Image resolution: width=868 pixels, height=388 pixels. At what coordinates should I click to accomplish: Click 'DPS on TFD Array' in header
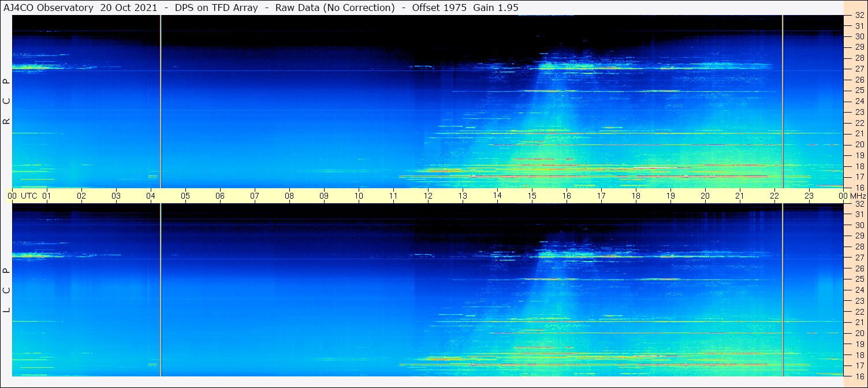[x=217, y=8]
